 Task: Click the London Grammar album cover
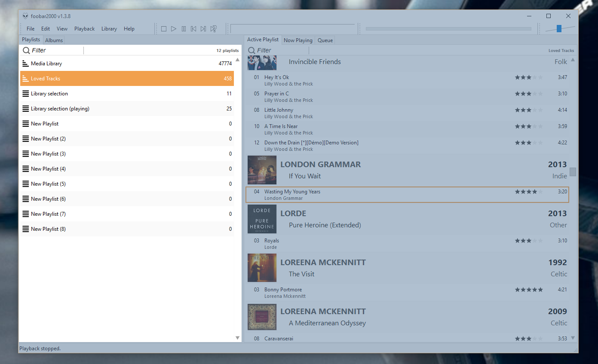tap(262, 170)
